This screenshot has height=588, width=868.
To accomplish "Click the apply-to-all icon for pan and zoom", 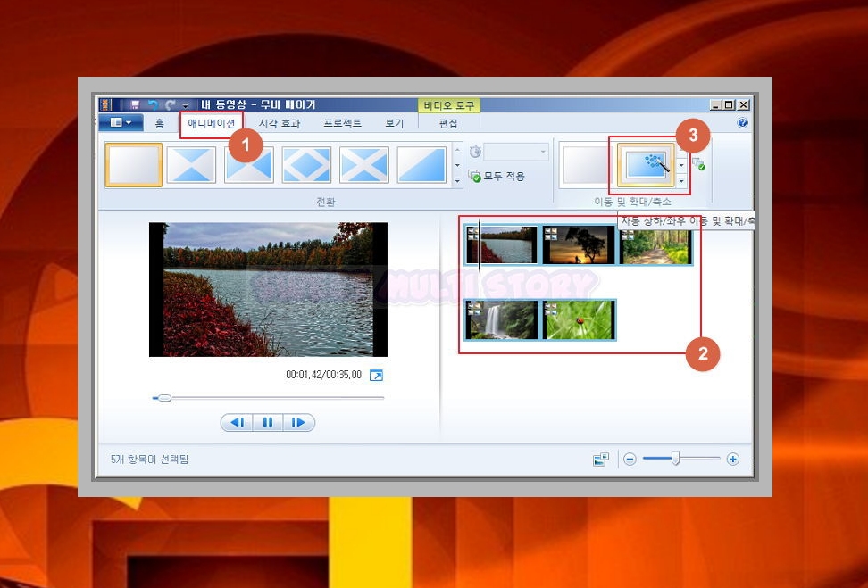I will [698, 164].
